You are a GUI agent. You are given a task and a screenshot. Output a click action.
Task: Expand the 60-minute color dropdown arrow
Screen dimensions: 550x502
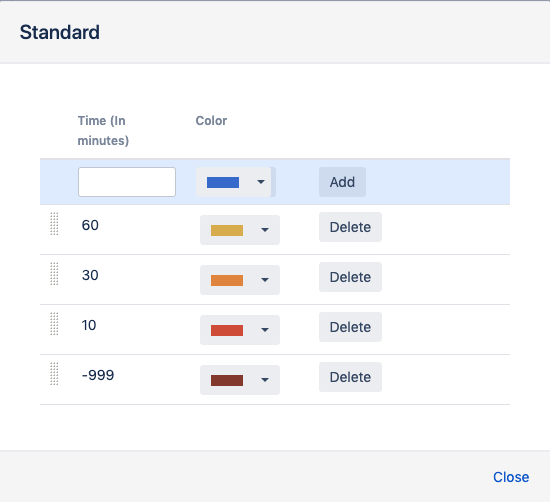[x=265, y=230]
